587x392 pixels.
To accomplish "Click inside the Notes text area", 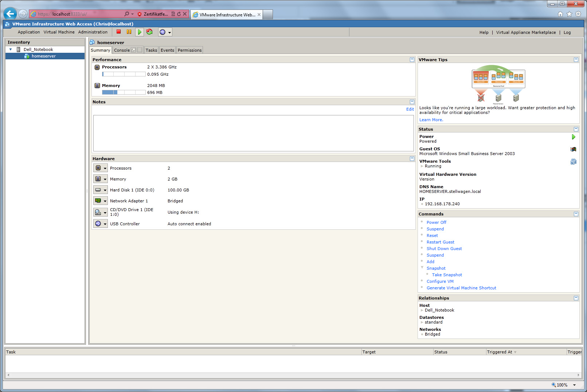I will 253,133.
